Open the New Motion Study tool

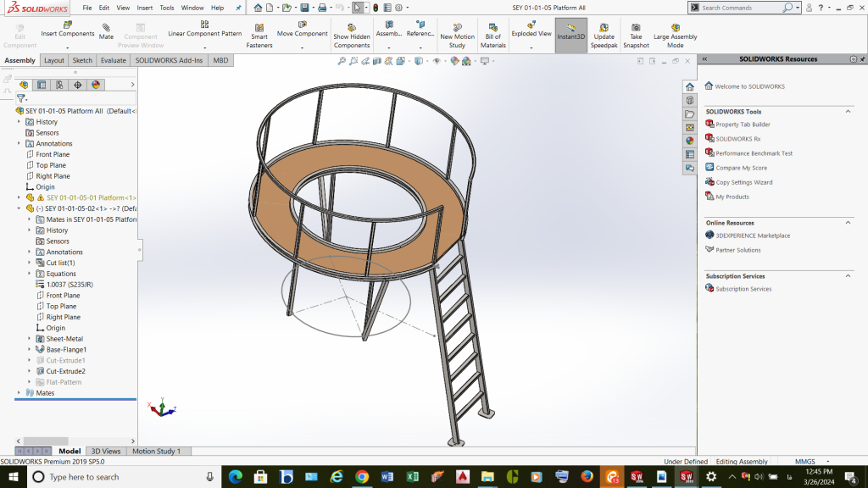tap(457, 35)
